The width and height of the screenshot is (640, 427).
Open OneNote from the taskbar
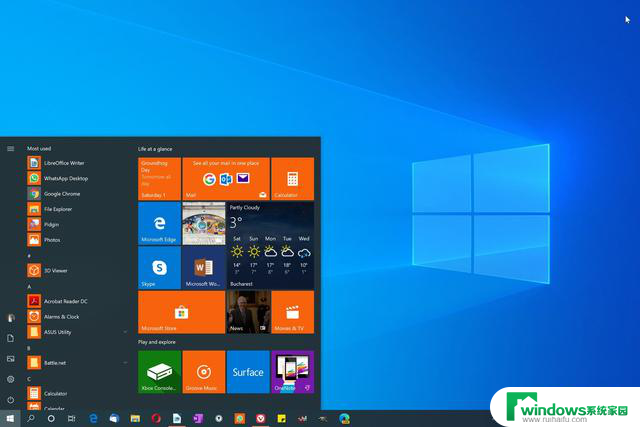pyautogui.click(x=198, y=418)
